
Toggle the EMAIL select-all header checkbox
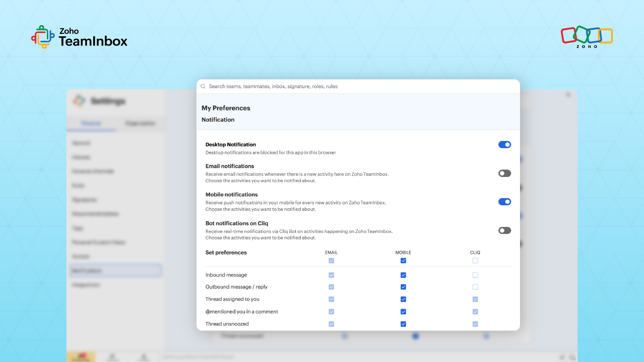point(331,261)
